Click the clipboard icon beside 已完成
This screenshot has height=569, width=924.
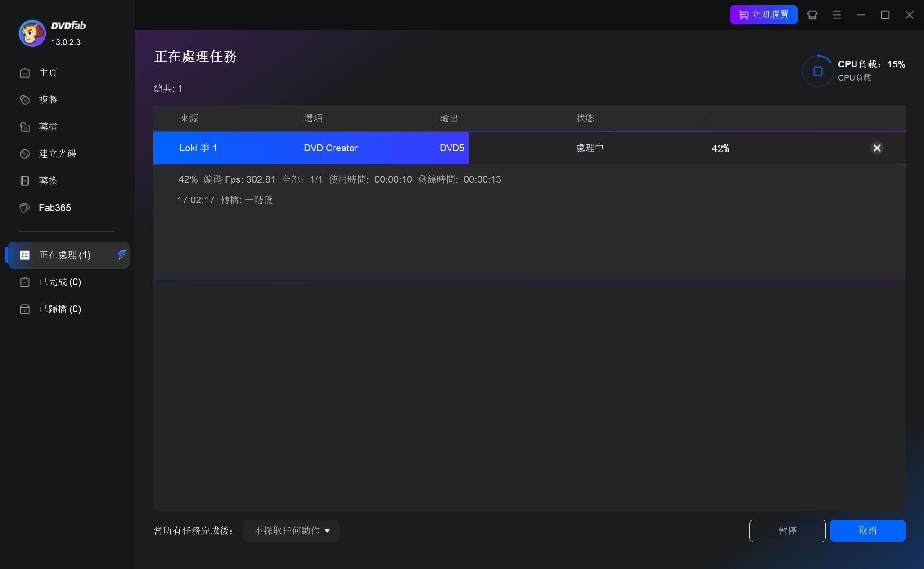click(x=25, y=282)
